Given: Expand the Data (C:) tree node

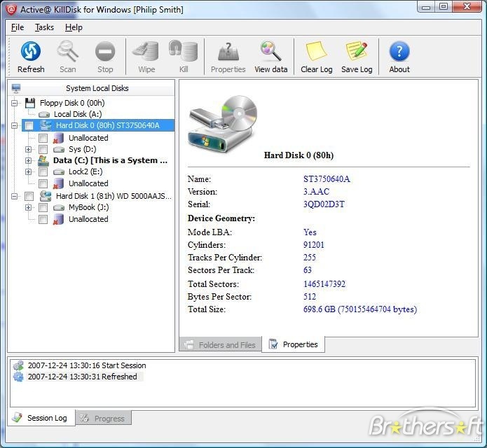Looking at the screenshot, I should tap(28, 160).
